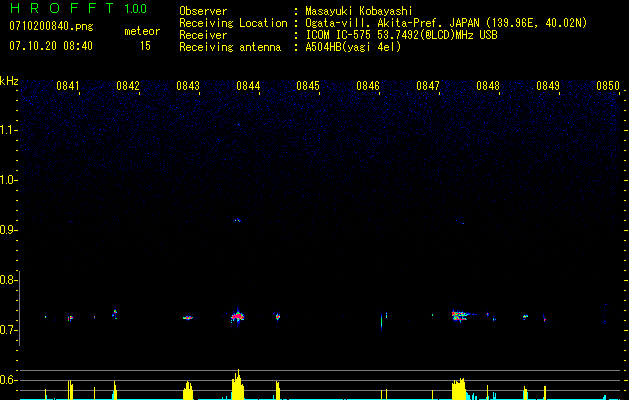
Task: Click the 0847 time marker
Action: (428, 86)
